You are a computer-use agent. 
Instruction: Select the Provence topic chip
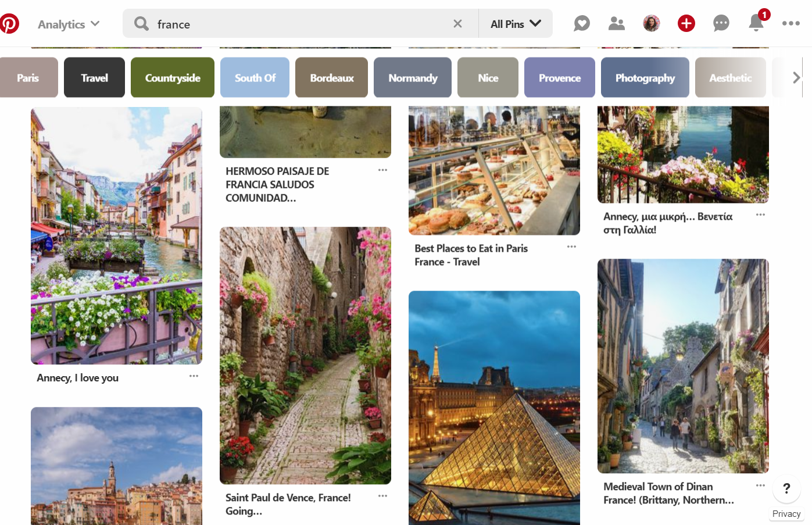pos(560,77)
